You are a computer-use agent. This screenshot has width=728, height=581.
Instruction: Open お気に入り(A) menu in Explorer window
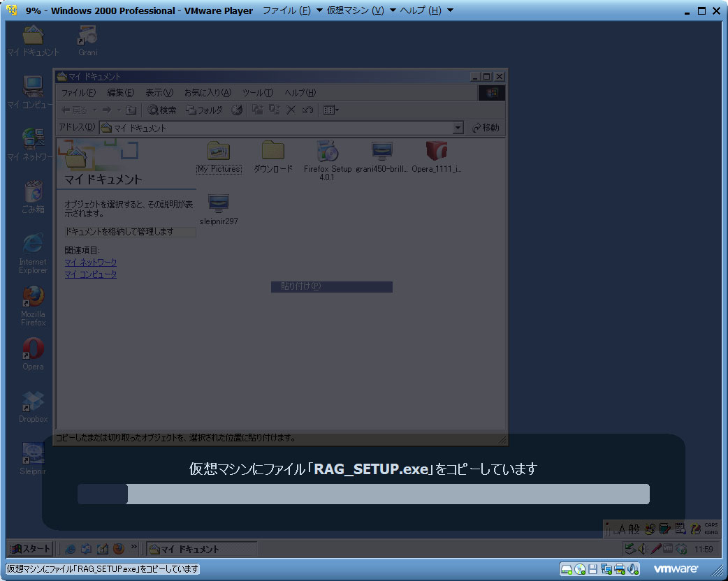208,93
